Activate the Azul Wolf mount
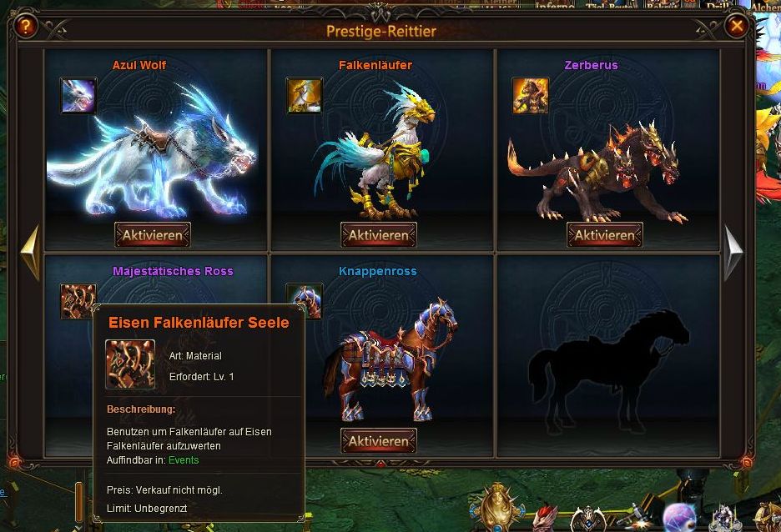Image resolution: width=781 pixels, height=532 pixels. 153,235
